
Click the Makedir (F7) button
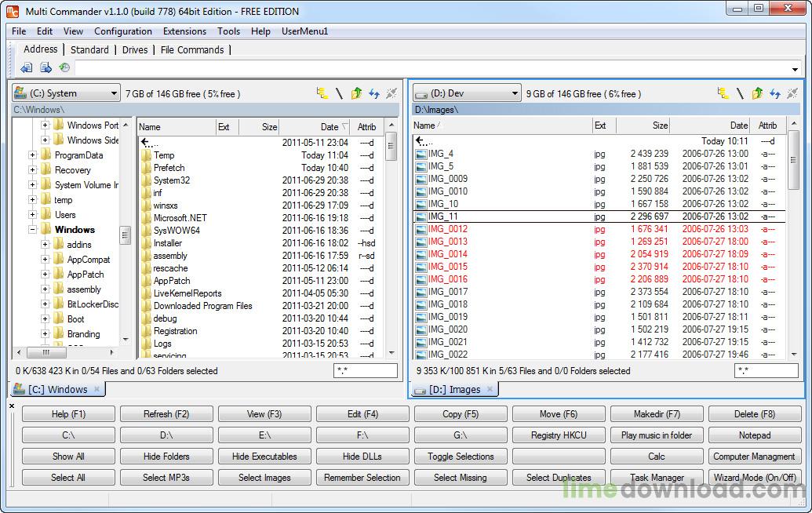click(657, 414)
